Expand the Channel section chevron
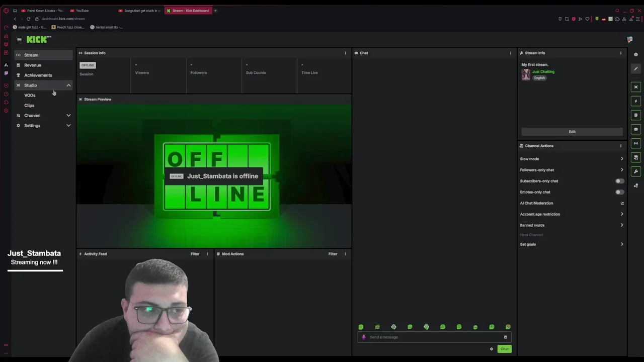Screen dimensions: 644x362 pyautogui.click(x=68, y=116)
